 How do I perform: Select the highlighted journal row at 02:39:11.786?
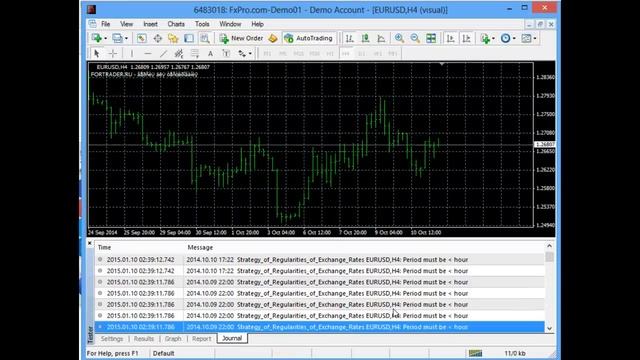pyautogui.click(x=320, y=327)
